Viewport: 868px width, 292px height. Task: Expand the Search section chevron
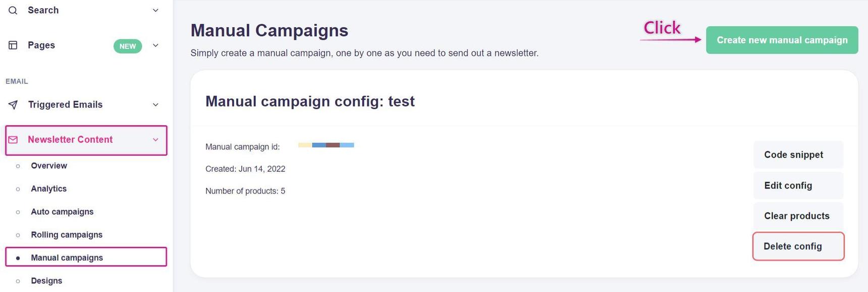click(155, 10)
